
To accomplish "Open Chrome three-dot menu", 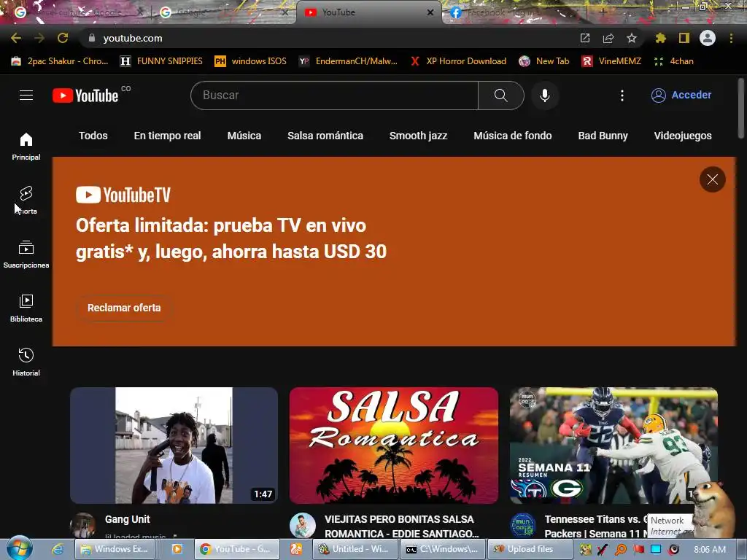I will coord(731,38).
